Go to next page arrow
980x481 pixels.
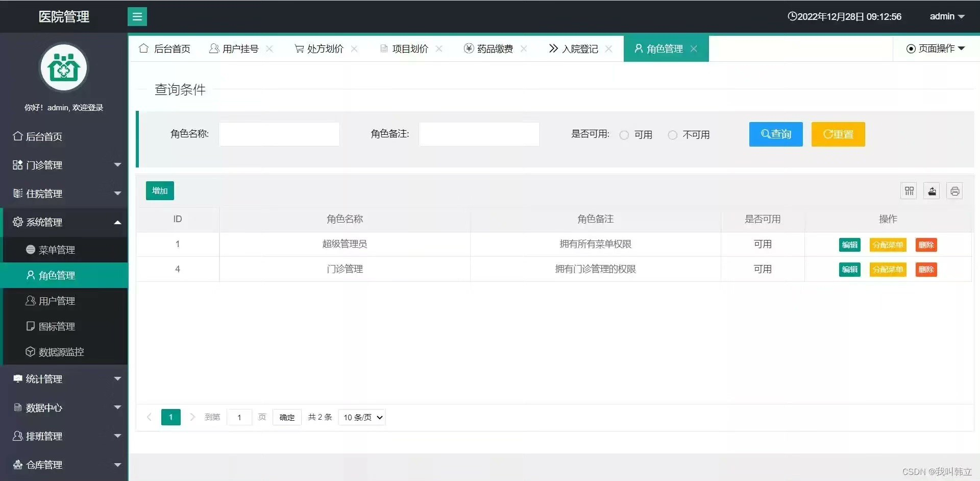pyautogui.click(x=192, y=417)
